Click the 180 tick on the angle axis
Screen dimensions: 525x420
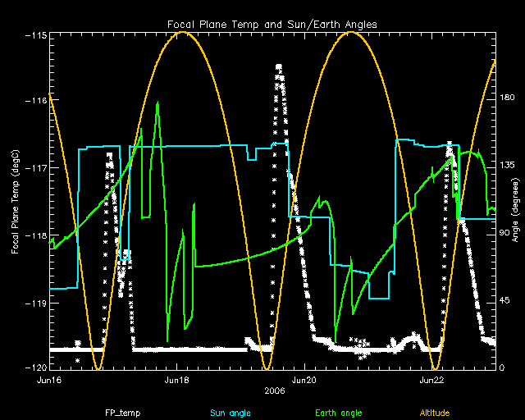pyautogui.click(x=509, y=98)
